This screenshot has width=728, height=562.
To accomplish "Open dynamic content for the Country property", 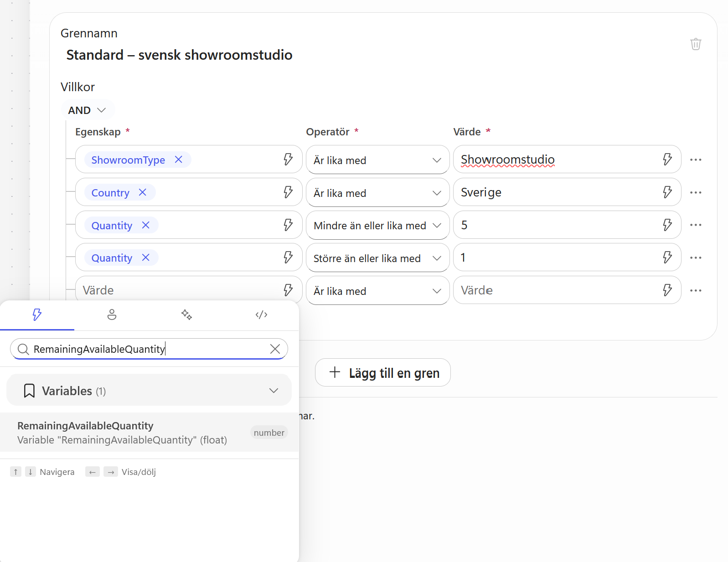I will coord(288,192).
